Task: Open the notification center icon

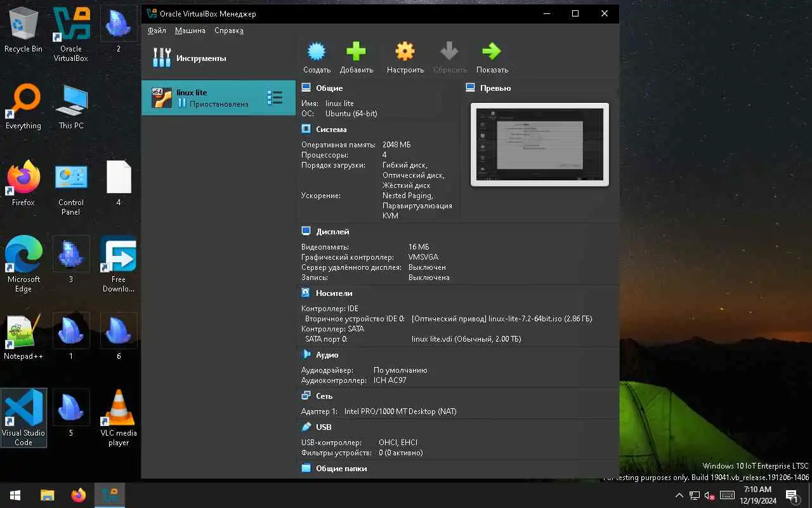Action: (792, 495)
